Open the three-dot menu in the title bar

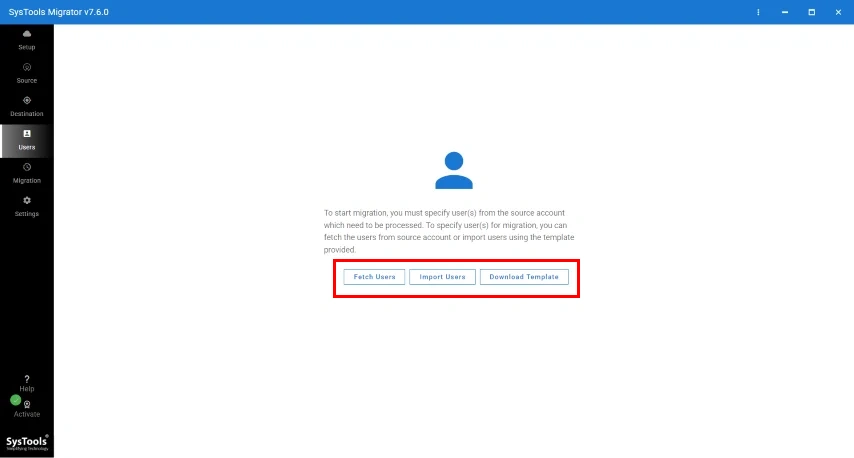(x=758, y=12)
